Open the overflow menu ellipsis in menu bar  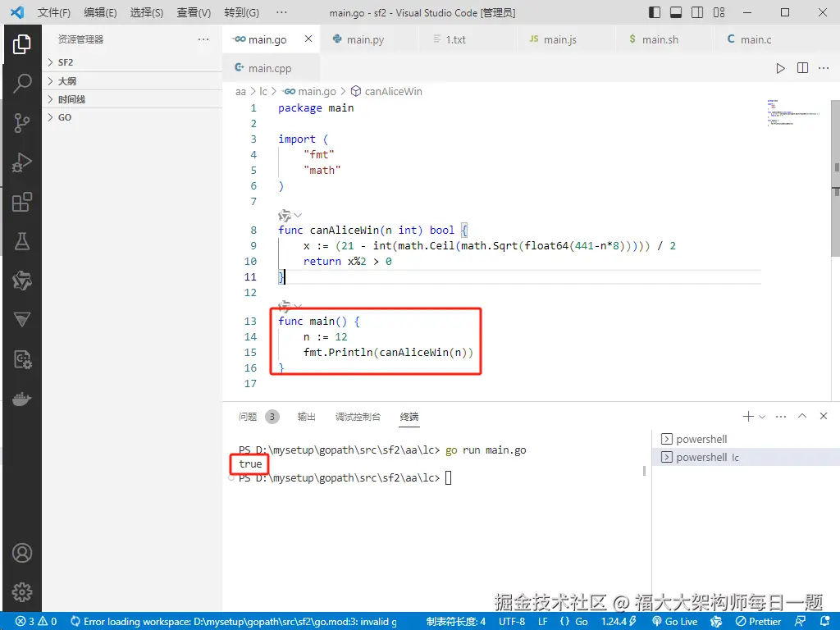click(x=281, y=12)
